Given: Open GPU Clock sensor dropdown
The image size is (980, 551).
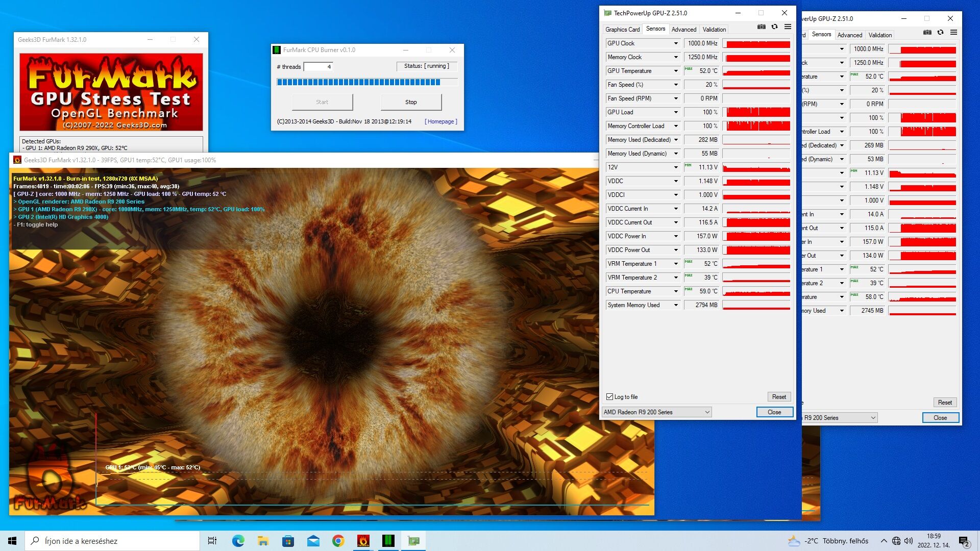Looking at the screenshot, I should click(676, 43).
